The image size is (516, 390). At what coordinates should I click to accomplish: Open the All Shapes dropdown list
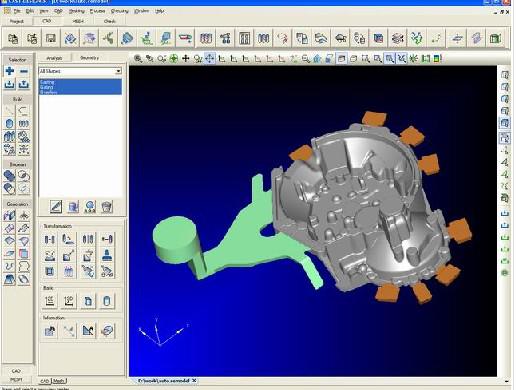(80, 71)
